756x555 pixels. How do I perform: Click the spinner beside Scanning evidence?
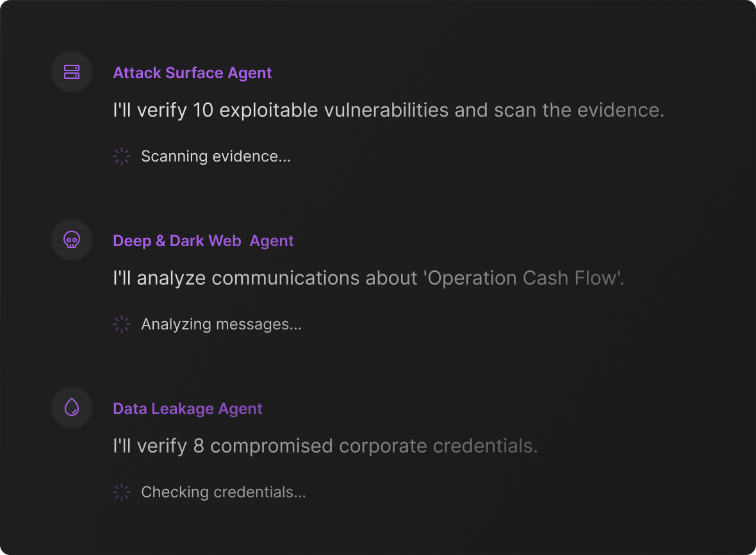point(122,156)
